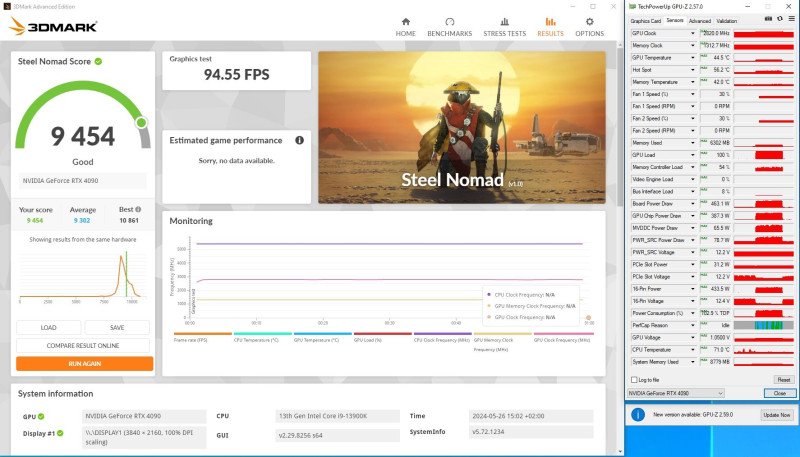The width and height of the screenshot is (800, 457).
Task: Click GPU-Z refresh icon
Action: click(780, 19)
